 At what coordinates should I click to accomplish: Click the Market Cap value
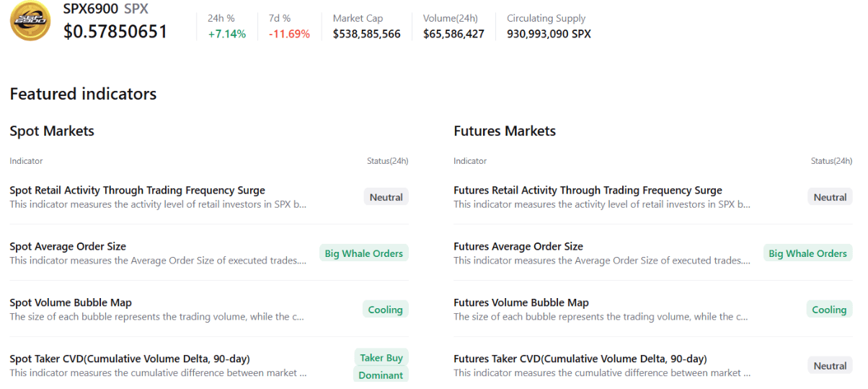click(x=366, y=34)
